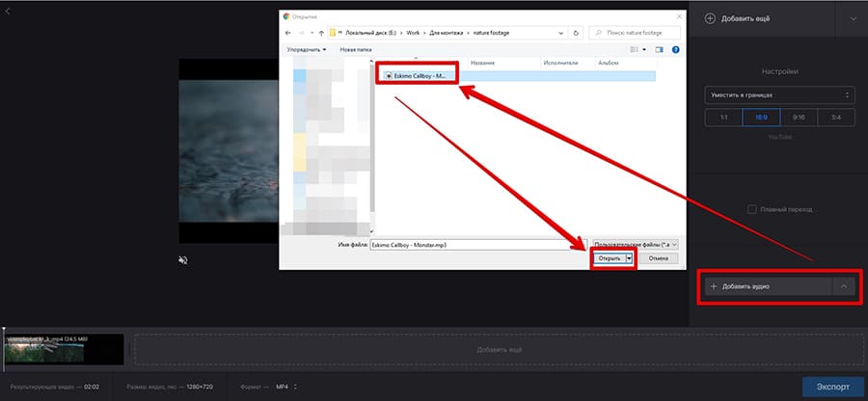Screen dimensions: 868x401
Task: Click the Экспорт button
Action: [x=833, y=387]
